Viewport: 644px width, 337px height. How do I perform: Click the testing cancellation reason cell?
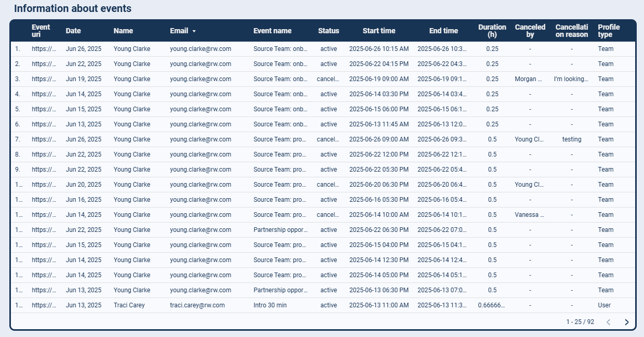(571, 139)
